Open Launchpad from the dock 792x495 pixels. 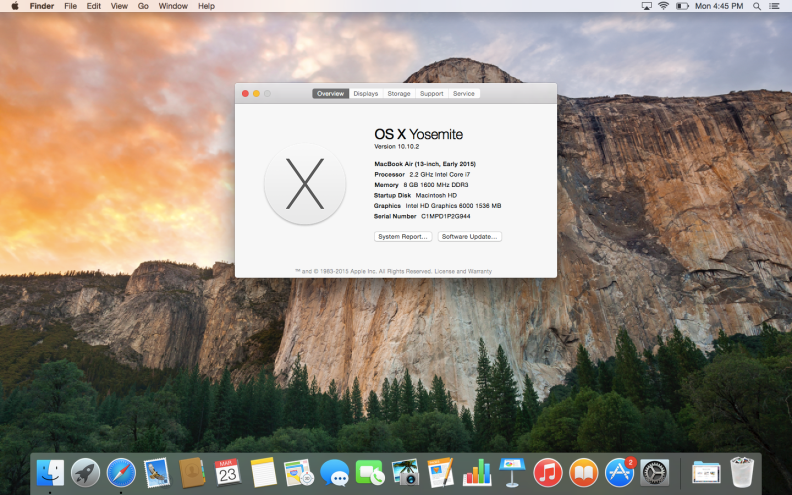(x=85, y=473)
